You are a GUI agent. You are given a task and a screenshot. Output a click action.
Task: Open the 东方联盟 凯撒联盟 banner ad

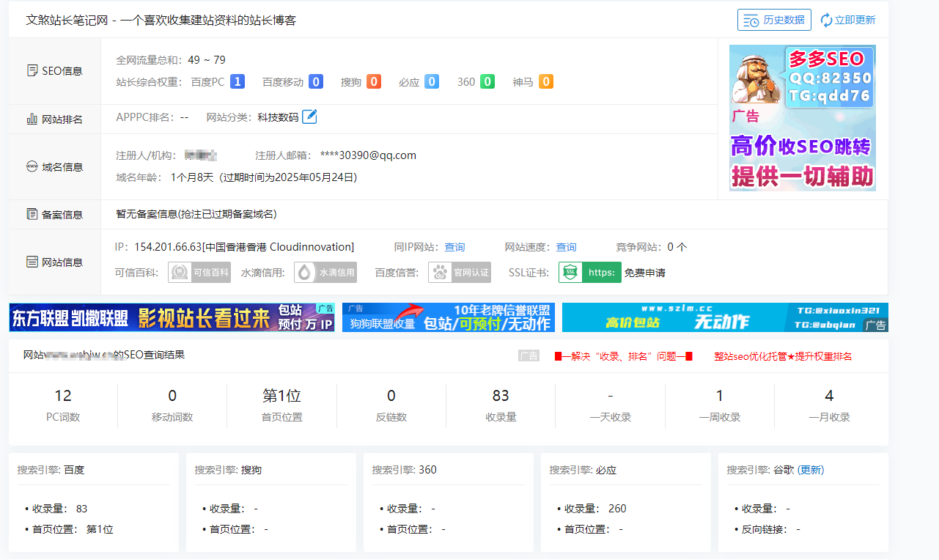pos(172,317)
